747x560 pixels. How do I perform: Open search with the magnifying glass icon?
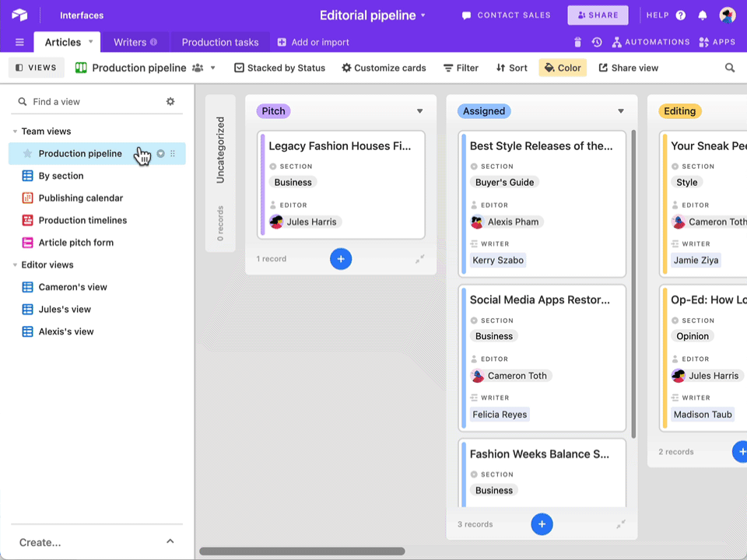click(730, 68)
